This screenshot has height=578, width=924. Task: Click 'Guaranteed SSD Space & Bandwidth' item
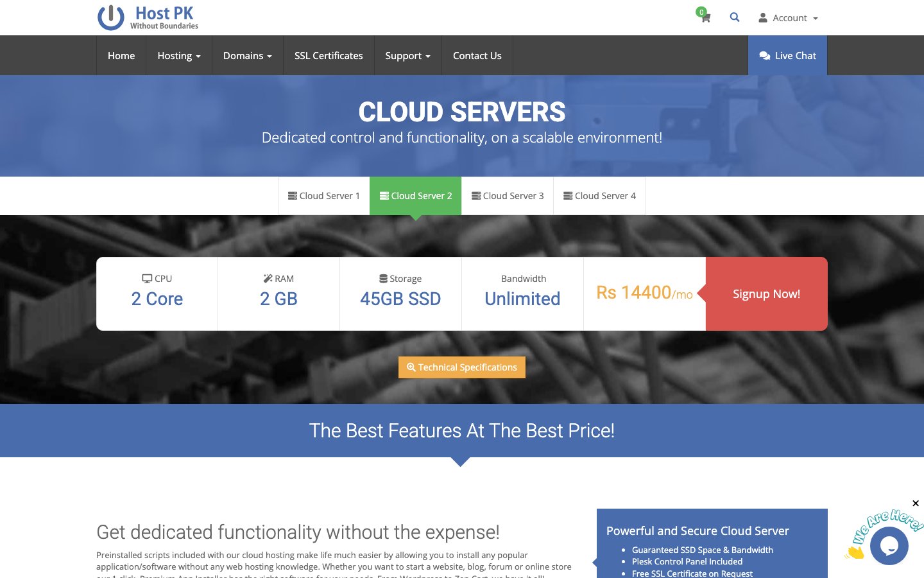[703, 550]
